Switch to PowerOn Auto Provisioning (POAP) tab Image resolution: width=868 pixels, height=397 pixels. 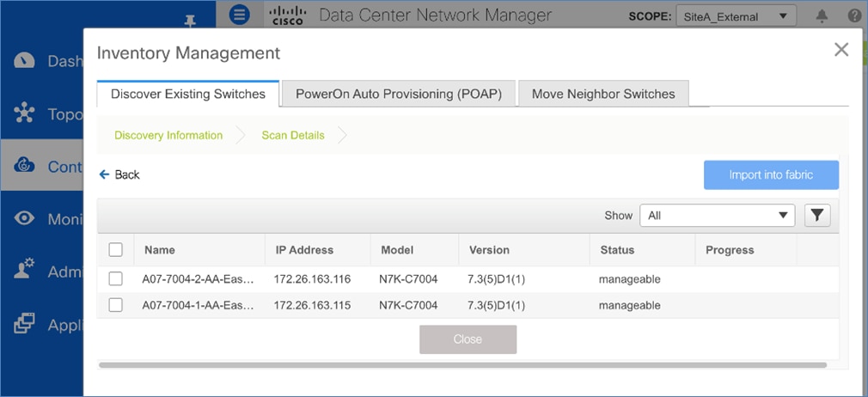[399, 94]
